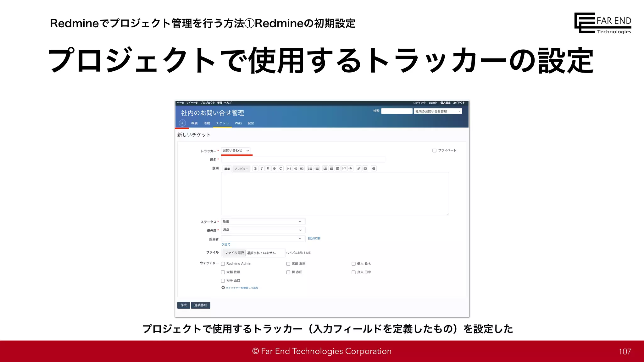Open プロジェクト in the top menu
Image resolution: width=644 pixels, height=362 pixels.
(208, 103)
